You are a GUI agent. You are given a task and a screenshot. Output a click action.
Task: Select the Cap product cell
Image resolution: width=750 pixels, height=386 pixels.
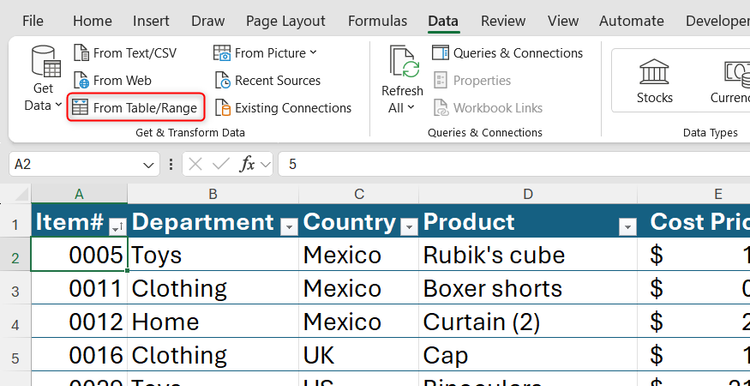click(528, 355)
